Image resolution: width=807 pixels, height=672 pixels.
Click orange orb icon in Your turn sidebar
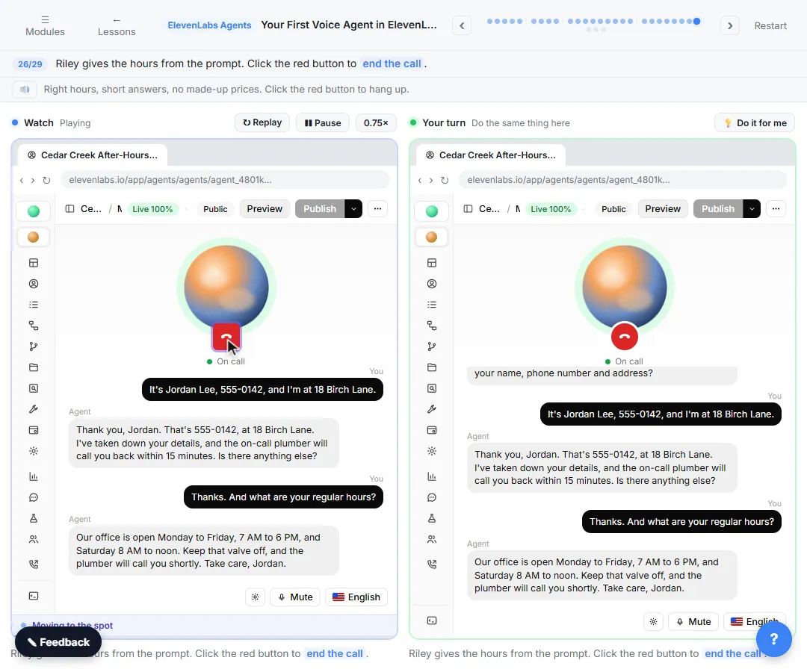click(432, 237)
